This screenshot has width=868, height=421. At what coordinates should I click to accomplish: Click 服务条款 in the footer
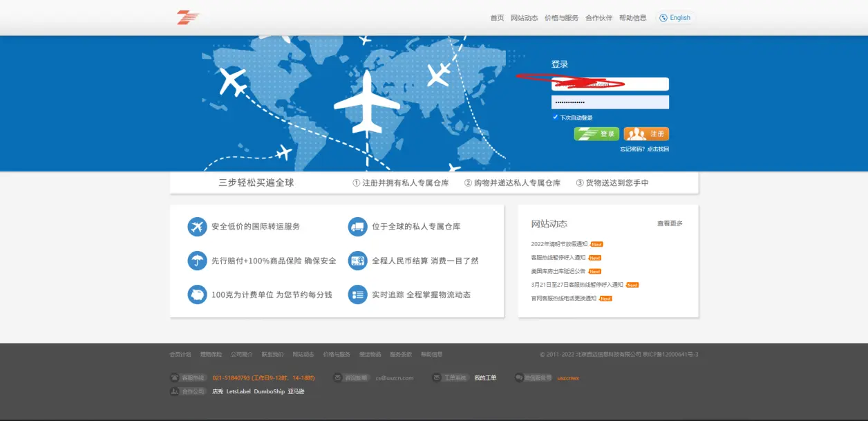pos(401,355)
